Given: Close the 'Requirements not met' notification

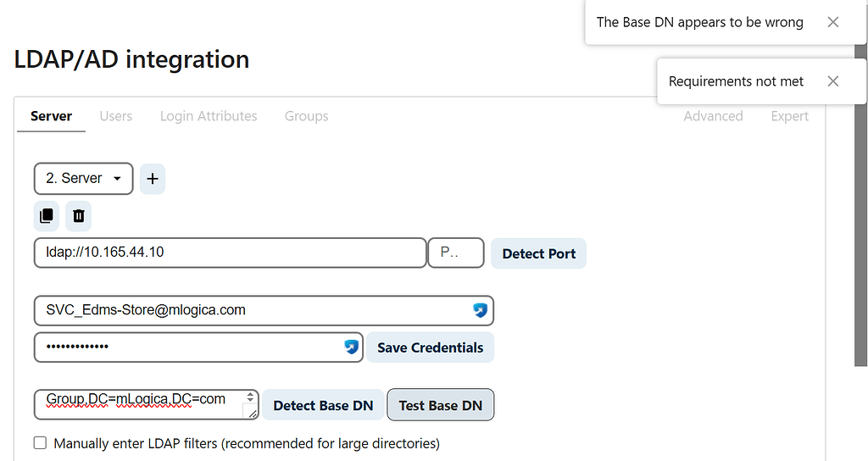Looking at the screenshot, I should (x=833, y=81).
